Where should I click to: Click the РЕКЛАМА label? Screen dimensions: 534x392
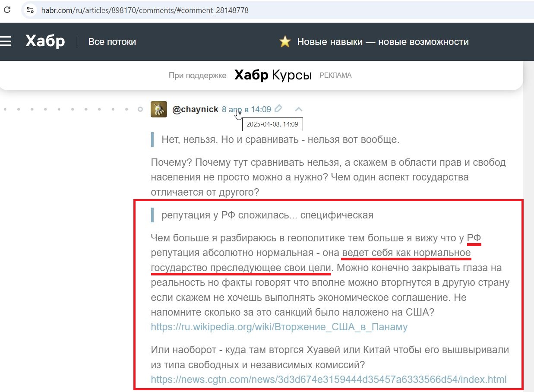click(335, 75)
